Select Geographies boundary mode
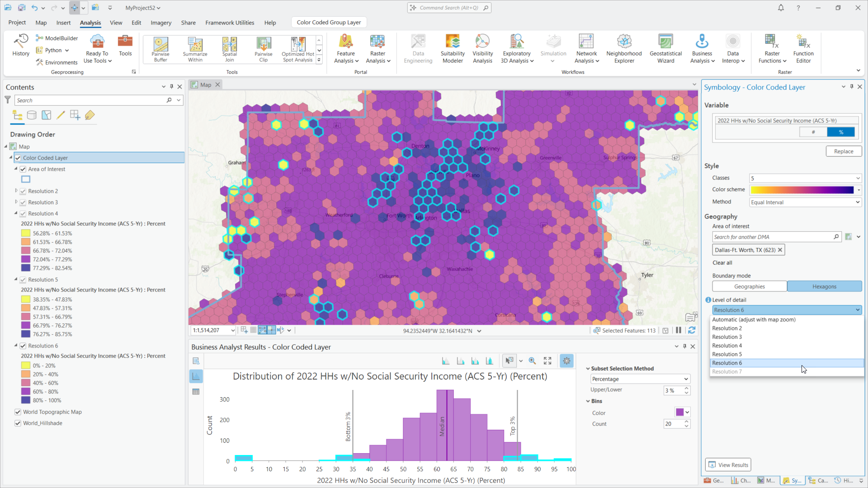Image resolution: width=868 pixels, height=488 pixels. tap(750, 286)
